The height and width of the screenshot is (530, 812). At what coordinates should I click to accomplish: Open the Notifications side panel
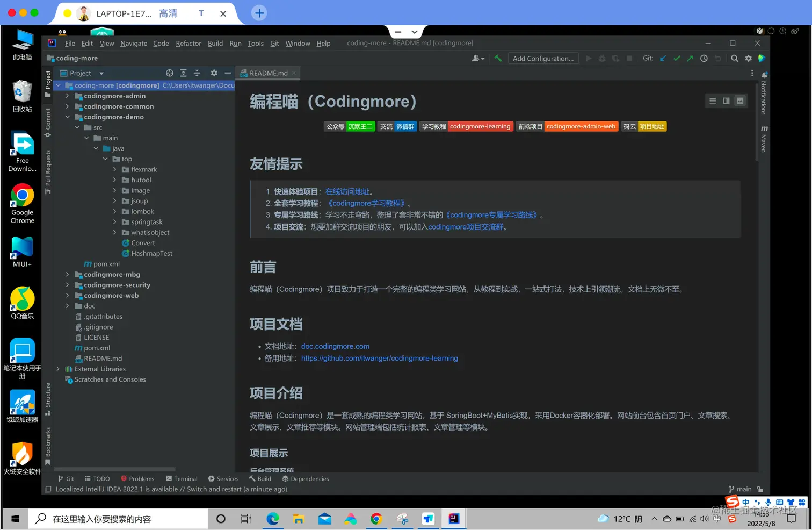click(764, 94)
